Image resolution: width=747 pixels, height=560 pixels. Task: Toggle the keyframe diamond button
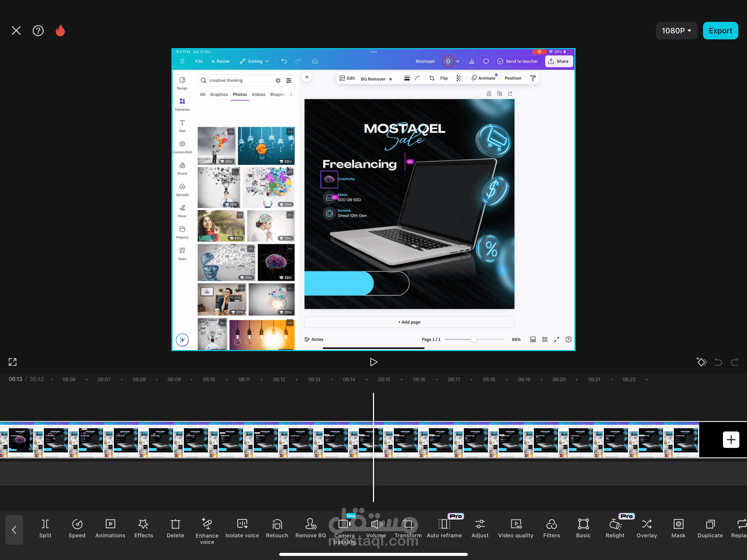tap(701, 362)
